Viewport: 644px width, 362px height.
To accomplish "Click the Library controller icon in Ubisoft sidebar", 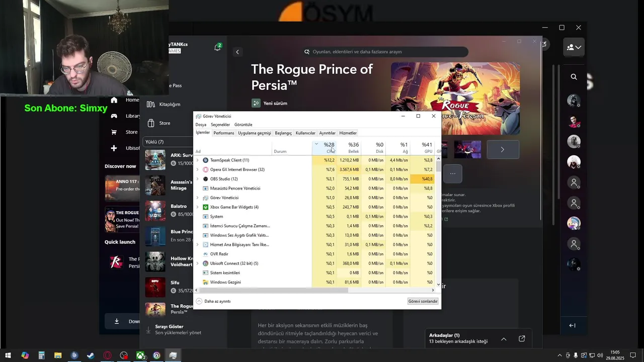I will click(x=114, y=116).
